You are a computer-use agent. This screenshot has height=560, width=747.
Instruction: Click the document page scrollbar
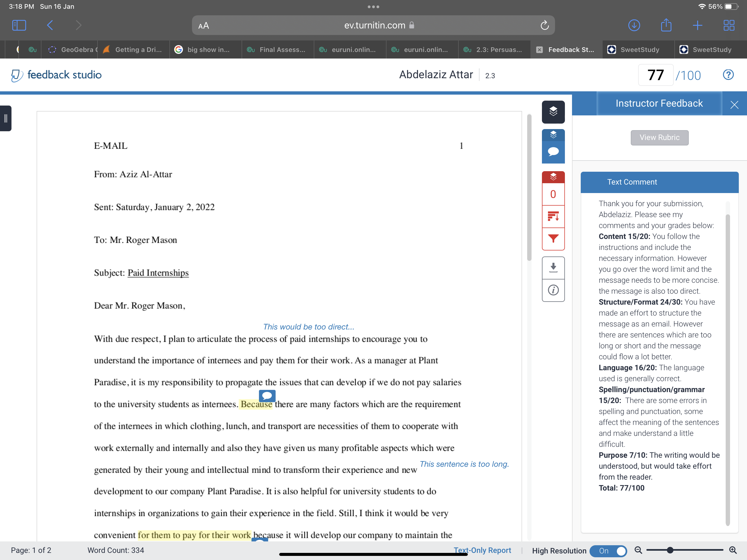click(529, 188)
